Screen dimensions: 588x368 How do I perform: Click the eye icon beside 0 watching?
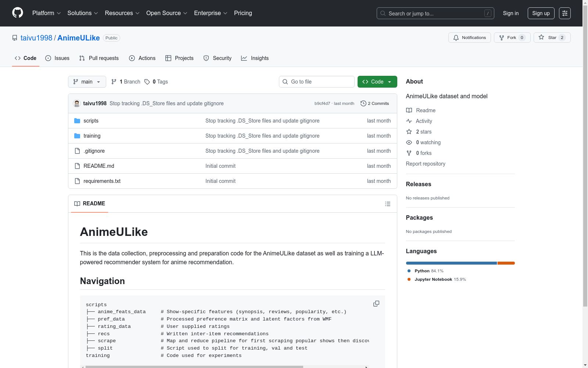point(409,142)
